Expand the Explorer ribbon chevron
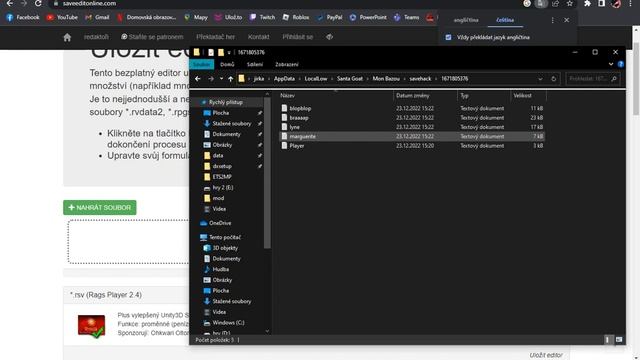640x360 pixels. 611,64
